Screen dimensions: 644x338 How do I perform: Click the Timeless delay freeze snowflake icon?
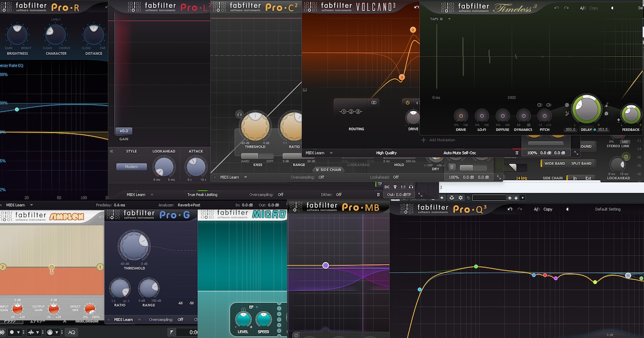point(566,105)
